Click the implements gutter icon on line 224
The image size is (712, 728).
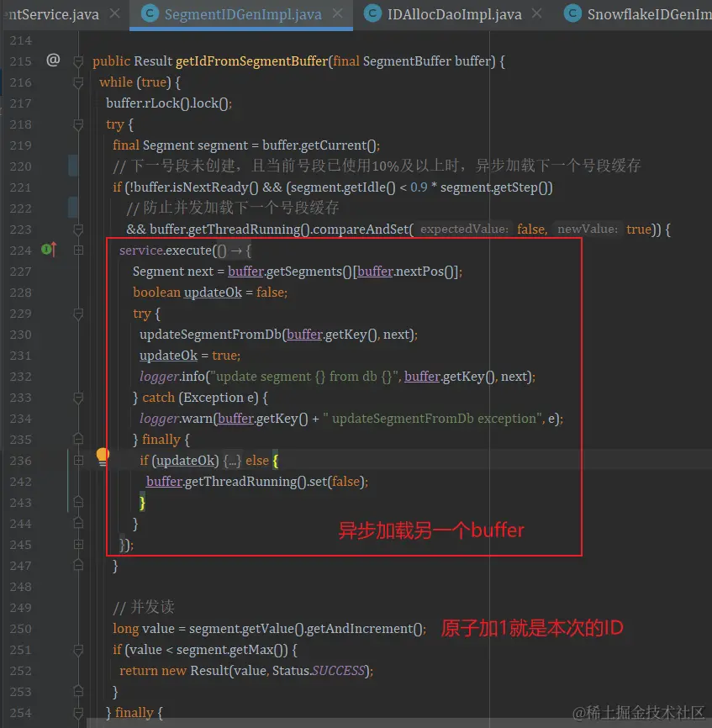(x=49, y=250)
